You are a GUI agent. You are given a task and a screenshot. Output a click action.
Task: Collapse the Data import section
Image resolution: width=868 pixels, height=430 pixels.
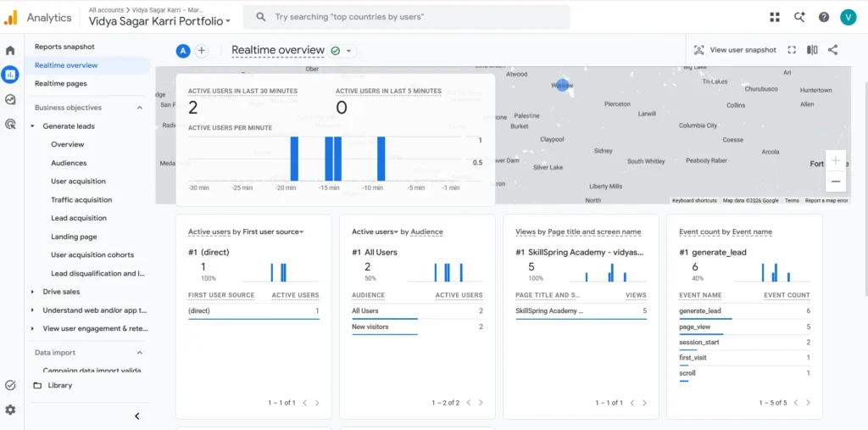tap(140, 353)
